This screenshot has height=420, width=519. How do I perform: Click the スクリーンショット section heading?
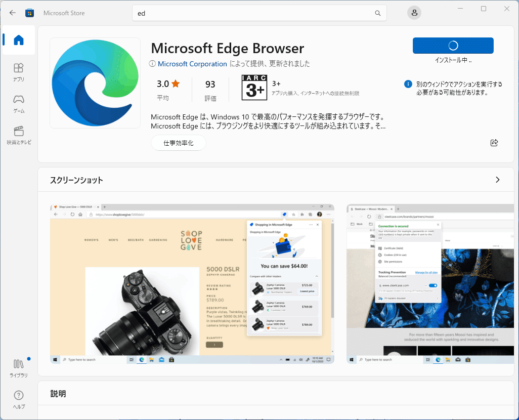point(76,180)
